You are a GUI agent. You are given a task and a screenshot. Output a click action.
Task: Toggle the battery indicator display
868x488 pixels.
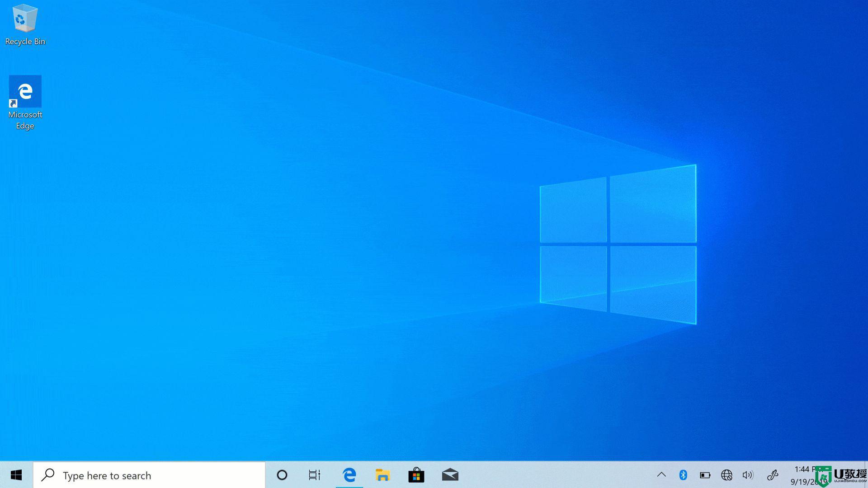click(705, 475)
